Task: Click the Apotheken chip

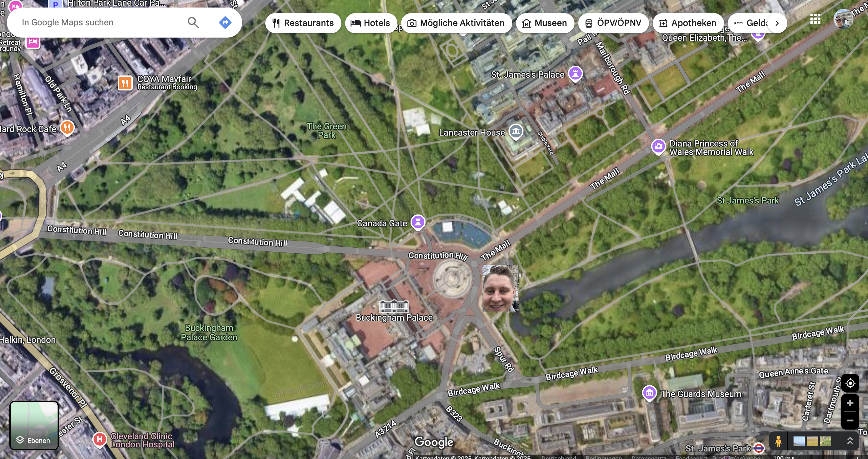Action: click(688, 23)
